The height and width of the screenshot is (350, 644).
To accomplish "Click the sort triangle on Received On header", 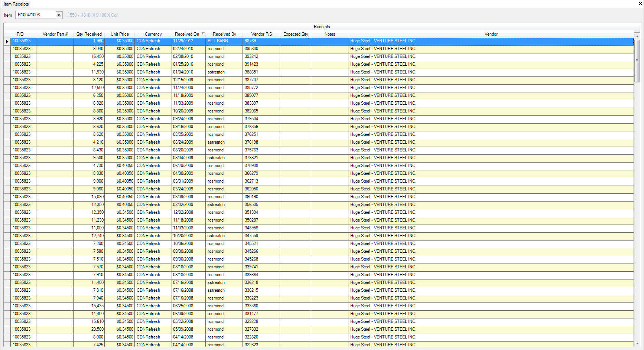I will pyautogui.click(x=203, y=34).
